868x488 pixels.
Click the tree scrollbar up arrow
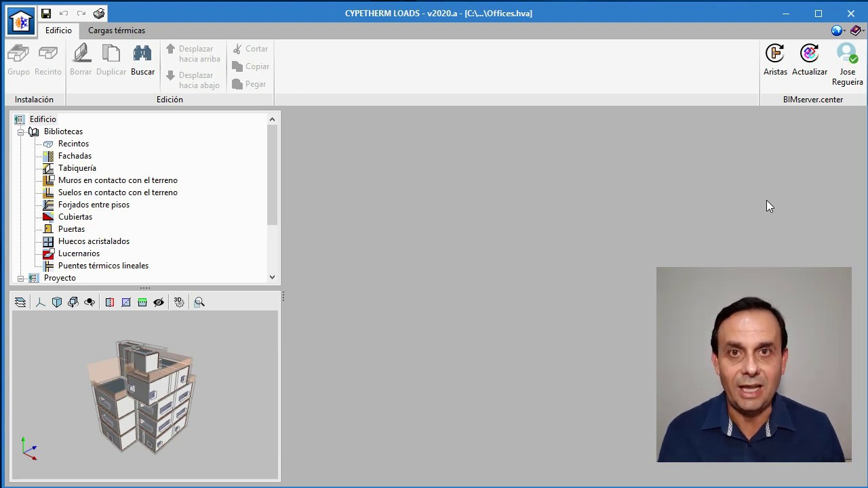[272, 119]
